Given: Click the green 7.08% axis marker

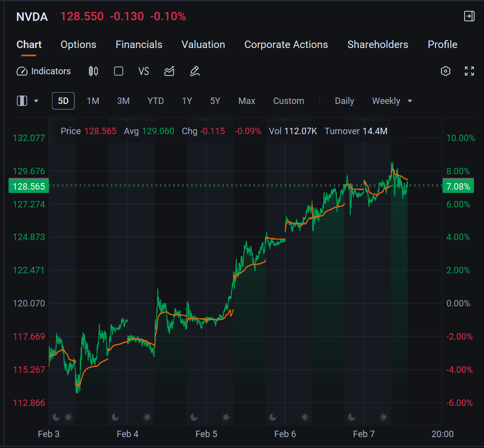Looking at the screenshot, I should 458,186.
